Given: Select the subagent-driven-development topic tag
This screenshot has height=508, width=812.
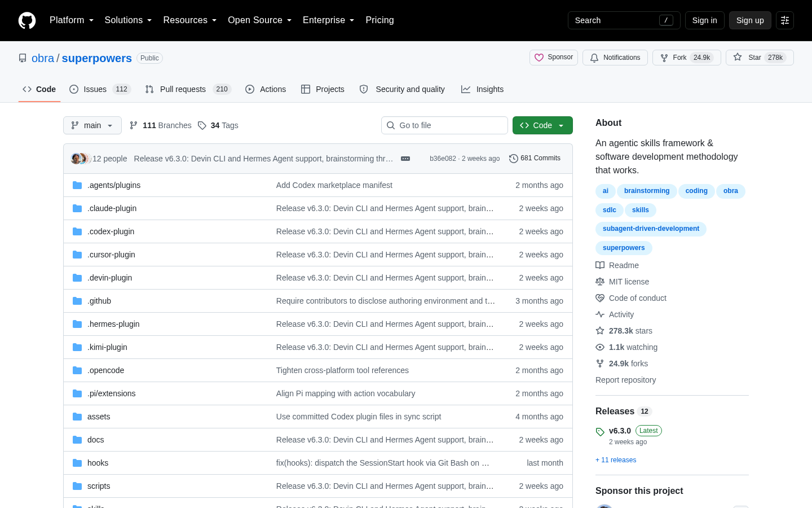Looking at the screenshot, I should pyautogui.click(x=651, y=229).
